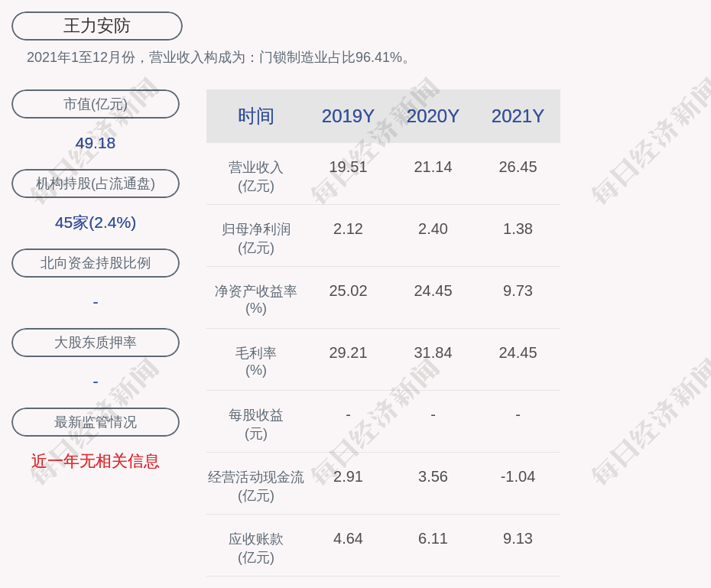Click the 机构持股(占流通盘) button
This screenshot has height=588, width=711.
tap(95, 184)
